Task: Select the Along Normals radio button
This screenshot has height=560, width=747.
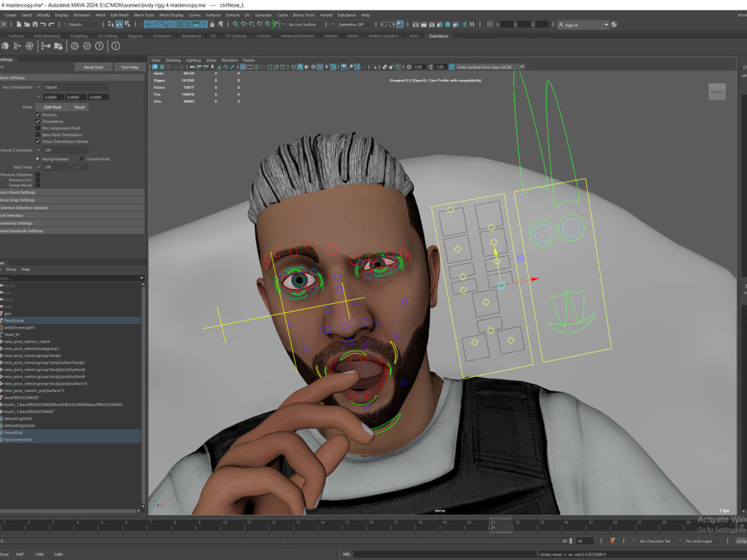Action: [x=37, y=158]
